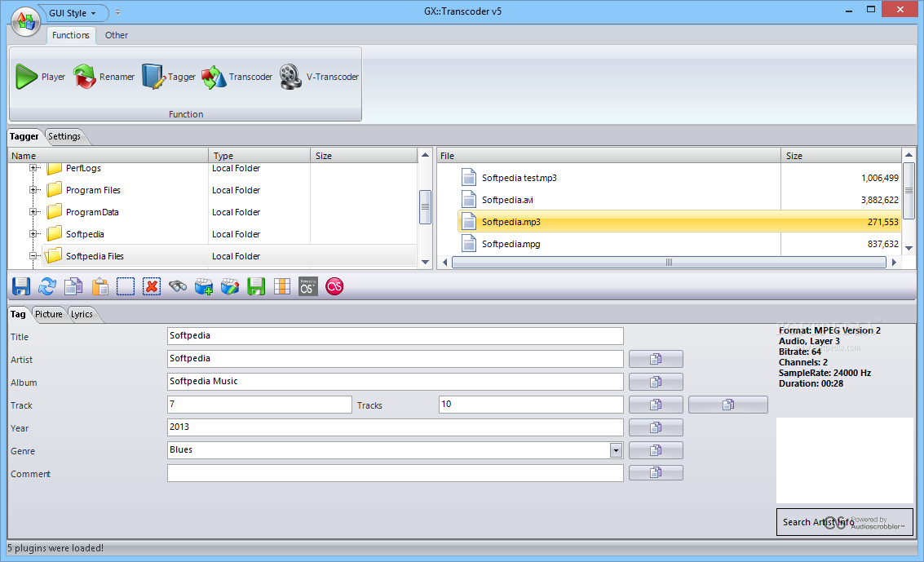The height and width of the screenshot is (562, 924).
Task: Switch to the Functions ribbon tab
Action: pos(71,35)
